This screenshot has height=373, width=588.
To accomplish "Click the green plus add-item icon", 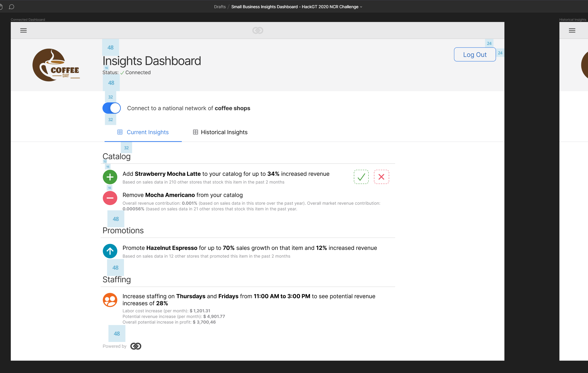I will click(110, 177).
